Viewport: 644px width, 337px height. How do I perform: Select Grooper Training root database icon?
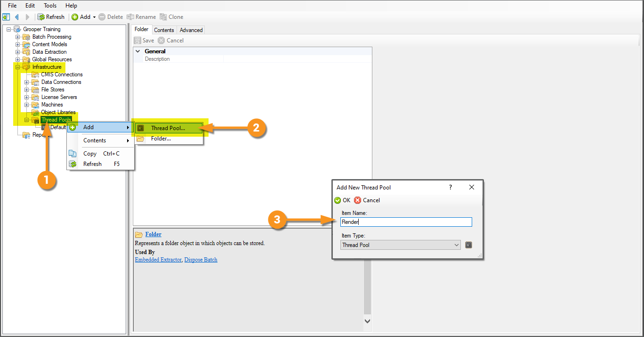coord(17,29)
